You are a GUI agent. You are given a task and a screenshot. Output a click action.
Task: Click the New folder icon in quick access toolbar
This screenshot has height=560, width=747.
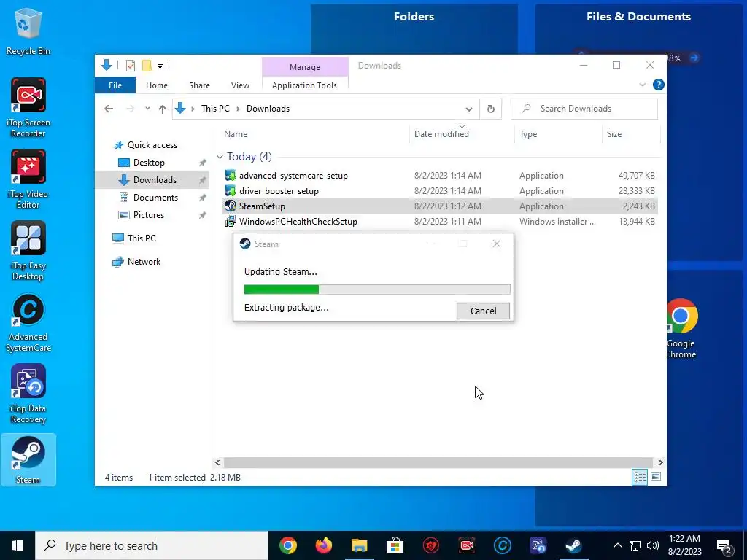coord(147,66)
